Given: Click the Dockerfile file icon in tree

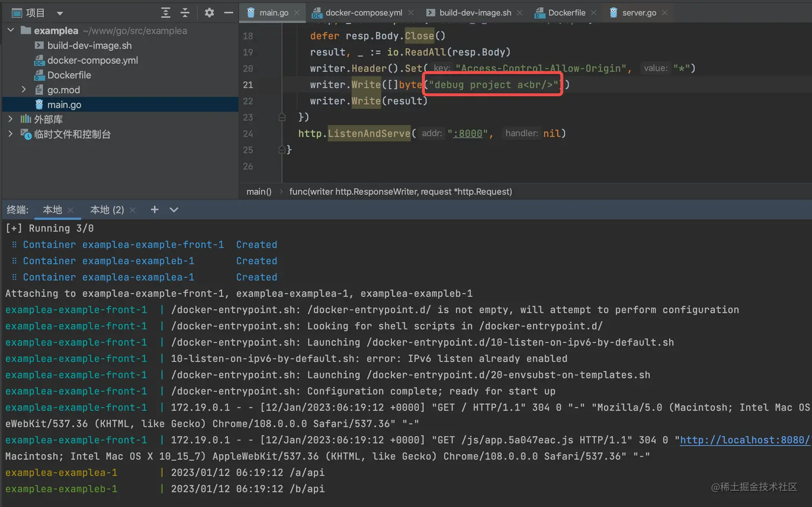Looking at the screenshot, I should pyautogui.click(x=39, y=75).
